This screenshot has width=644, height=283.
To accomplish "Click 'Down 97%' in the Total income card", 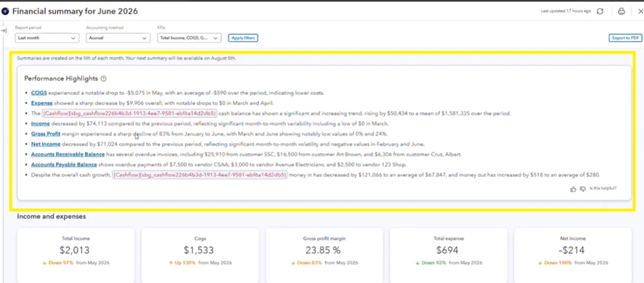I will tap(60, 263).
